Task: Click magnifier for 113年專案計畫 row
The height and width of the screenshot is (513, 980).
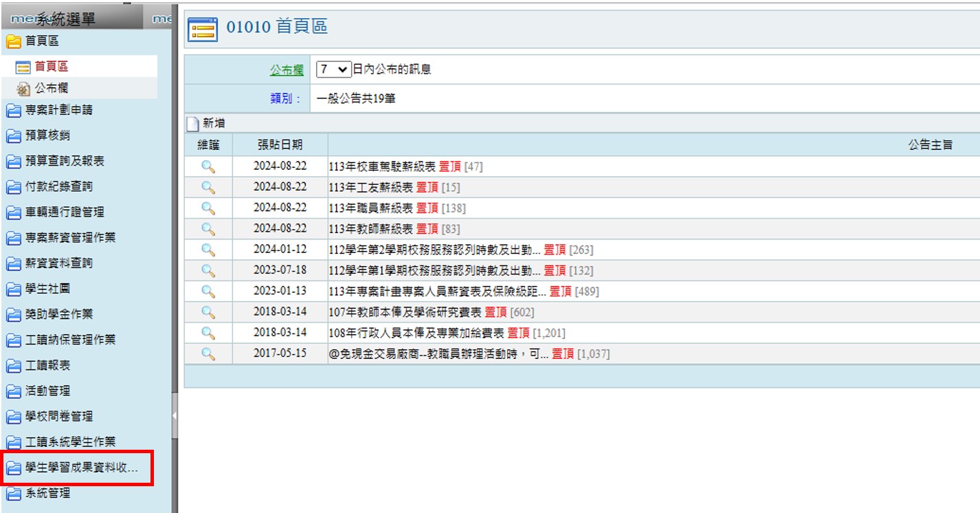Action: pyautogui.click(x=208, y=292)
